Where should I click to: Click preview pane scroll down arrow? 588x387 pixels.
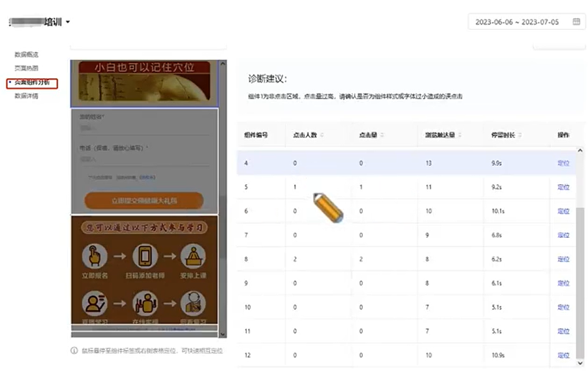coord(223,334)
